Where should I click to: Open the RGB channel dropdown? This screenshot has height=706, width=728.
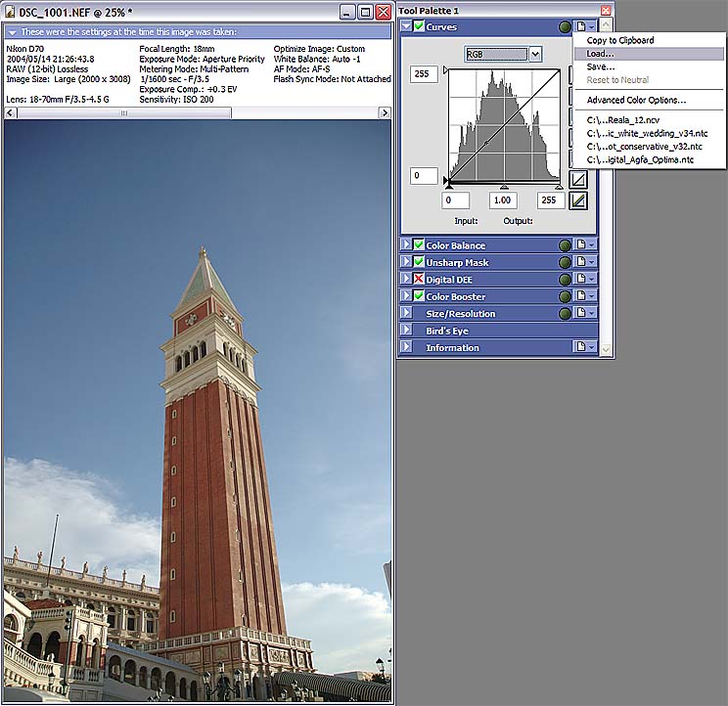(x=535, y=54)
